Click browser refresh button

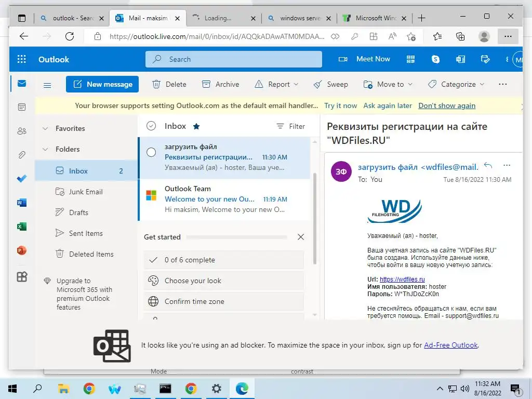pos(70,36)
